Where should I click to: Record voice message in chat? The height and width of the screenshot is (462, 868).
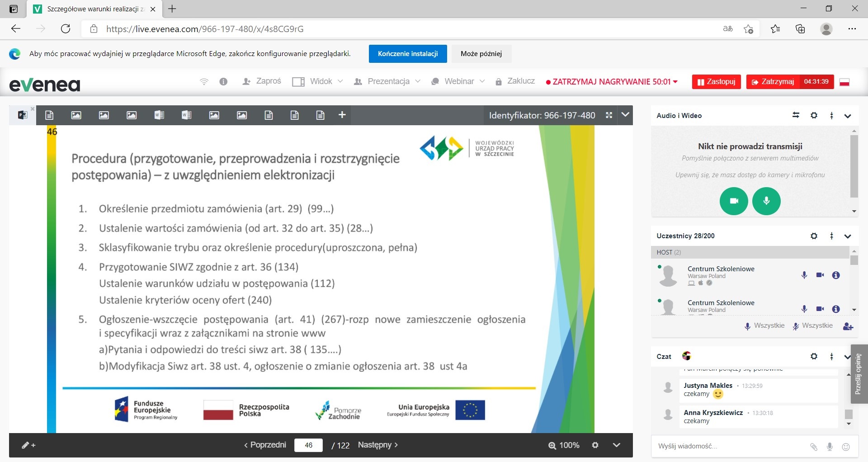(830, 447)
